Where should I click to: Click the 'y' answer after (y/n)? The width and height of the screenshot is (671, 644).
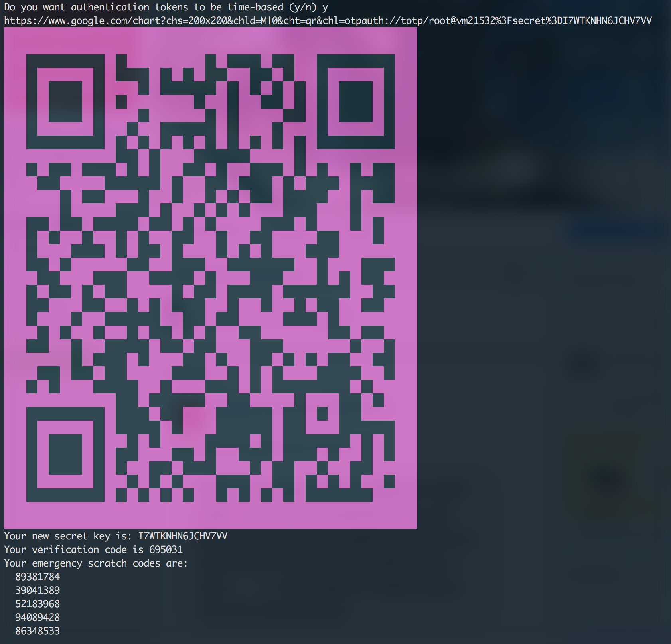(x=325, y=7)
